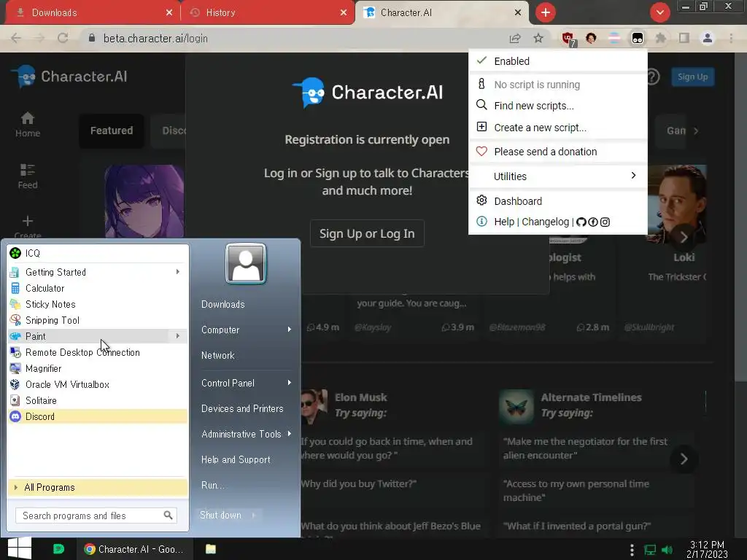Expand the Utilities submenu

(558, 176)
